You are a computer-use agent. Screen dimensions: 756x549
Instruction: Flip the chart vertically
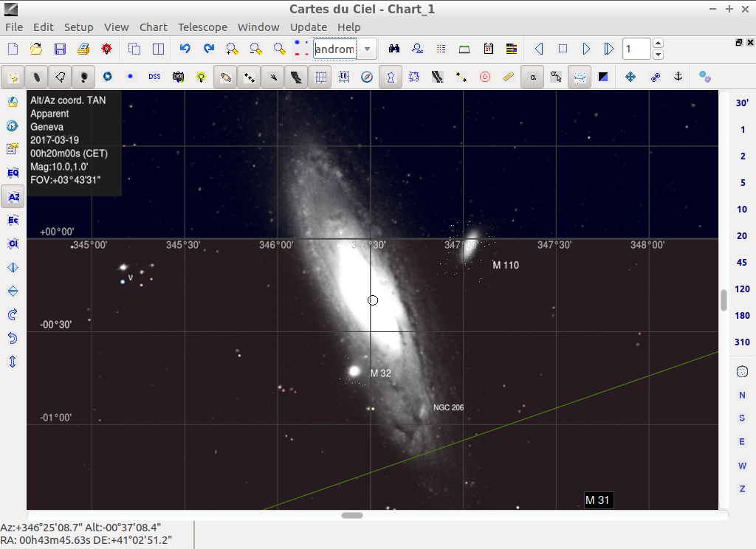pyautogui.click(x=13, y=291)
